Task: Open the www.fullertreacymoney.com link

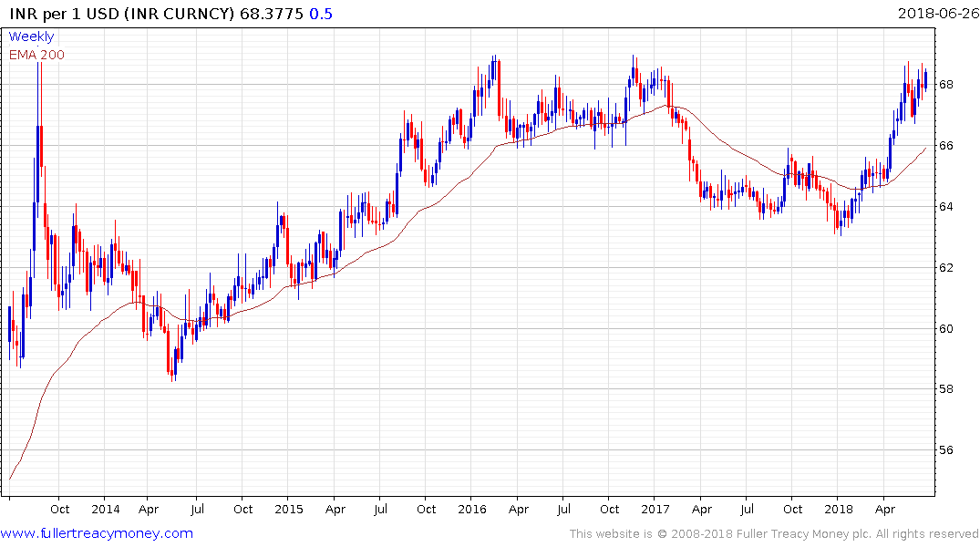Action: click(x=97, y=533)
